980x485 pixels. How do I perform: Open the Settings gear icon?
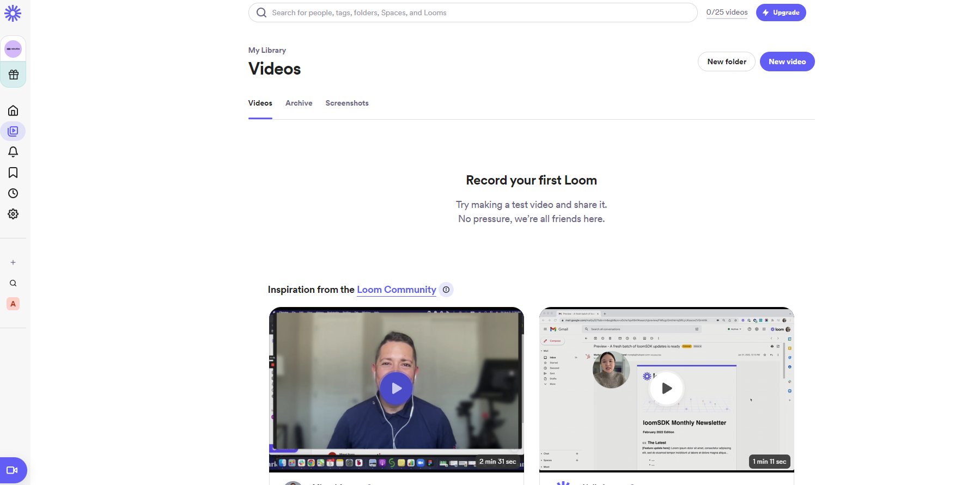(x=13, y=214)
